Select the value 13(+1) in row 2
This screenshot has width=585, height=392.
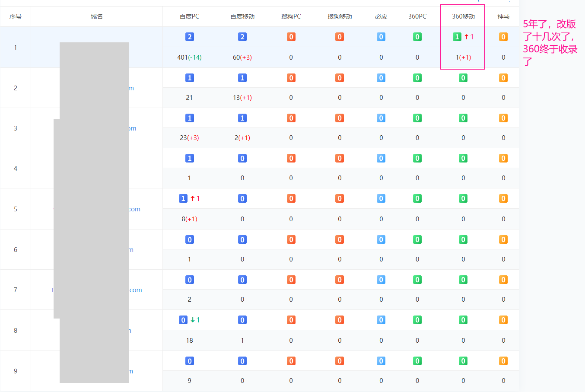242,98
